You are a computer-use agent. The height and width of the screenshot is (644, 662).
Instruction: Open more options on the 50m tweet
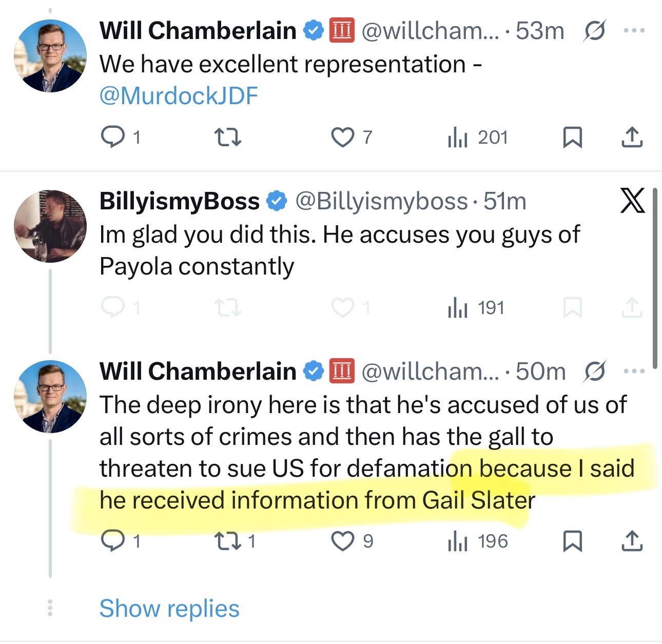pos(634,371)
